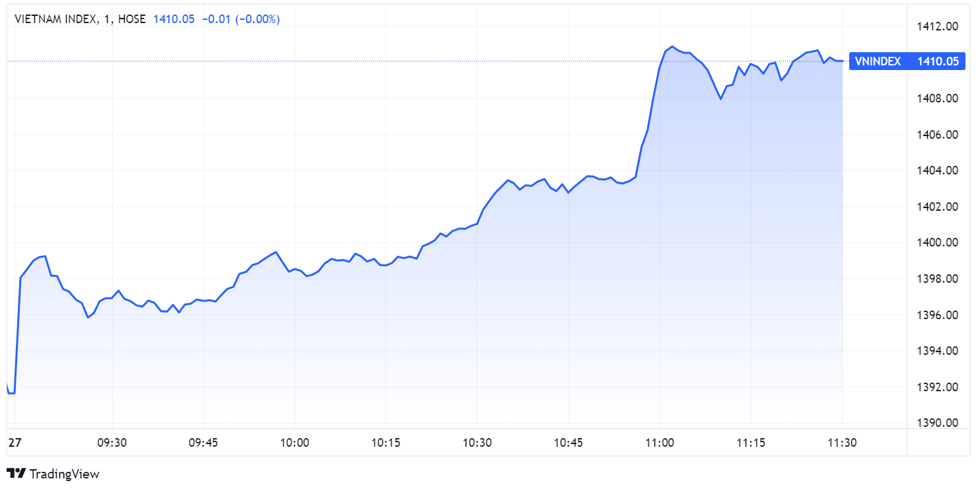Image resolution: width=980 pixels, height=491 pixels.
Task: Select the 10:00 time axis marker
Action: pos(295,443)
